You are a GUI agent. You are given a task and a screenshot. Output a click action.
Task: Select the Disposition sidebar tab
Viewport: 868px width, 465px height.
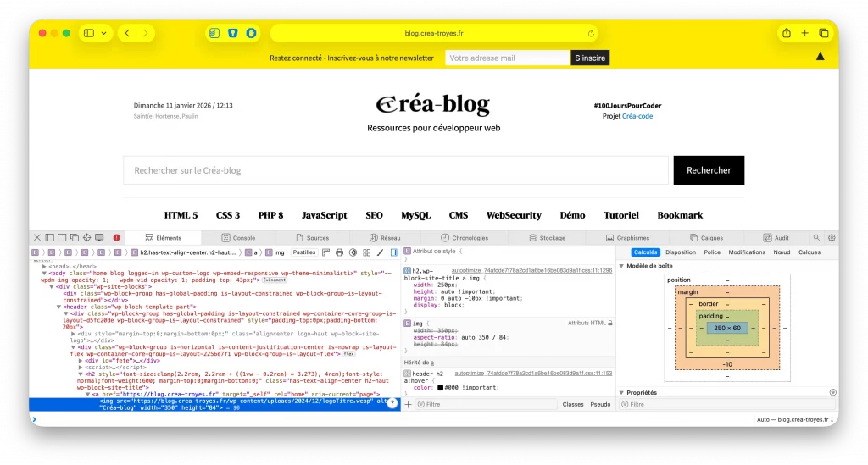tap(681, 252)
